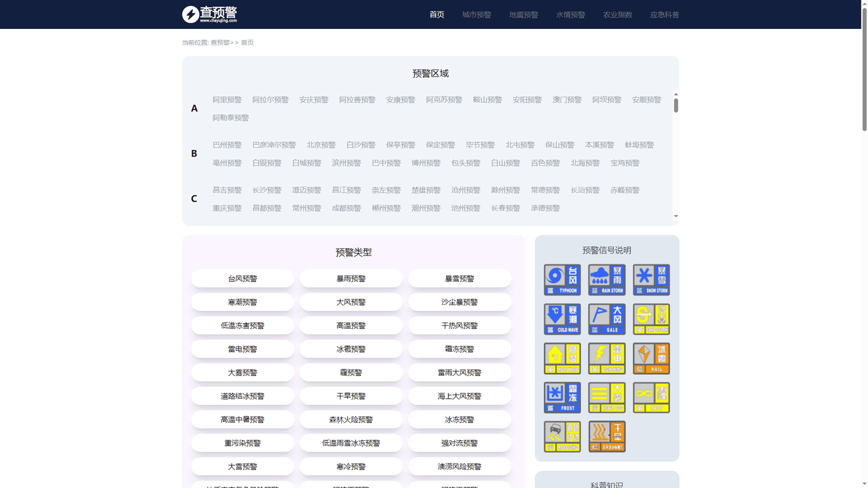Select the 冰冻预警 type button

(460, 419)
